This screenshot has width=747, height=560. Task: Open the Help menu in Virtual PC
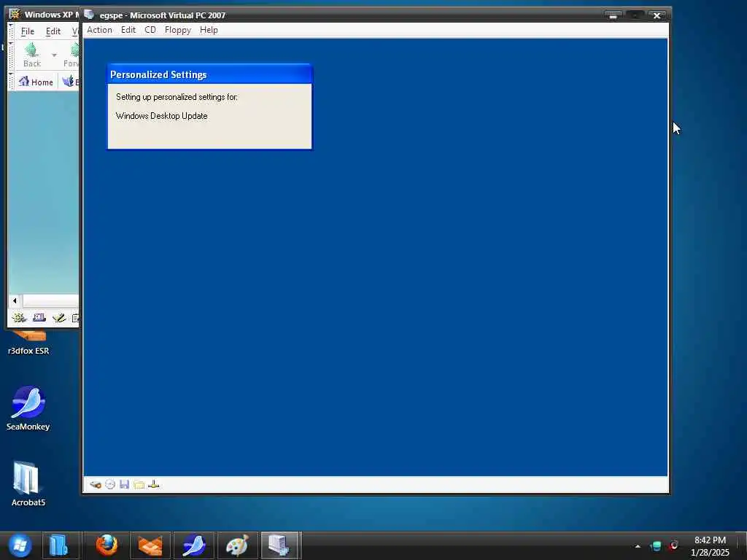209,30
